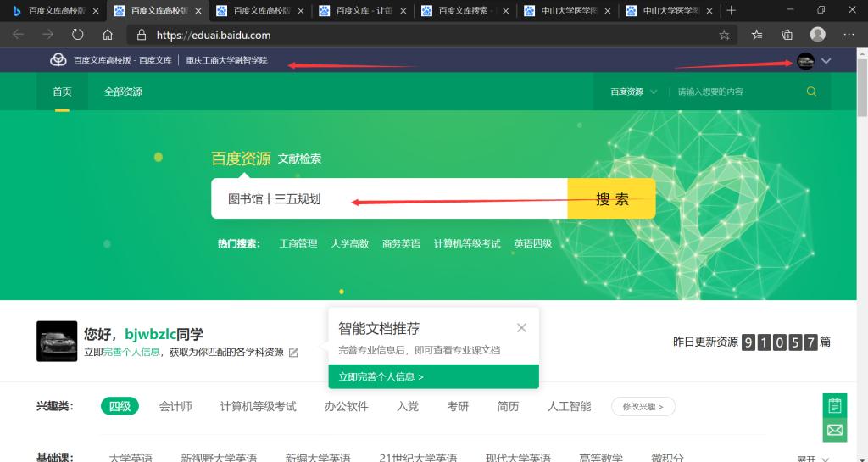This screenshot has height=462, width=868.
Task: Open the green envelope side icon
Action: pyautogui.click(x=834, y=430)
